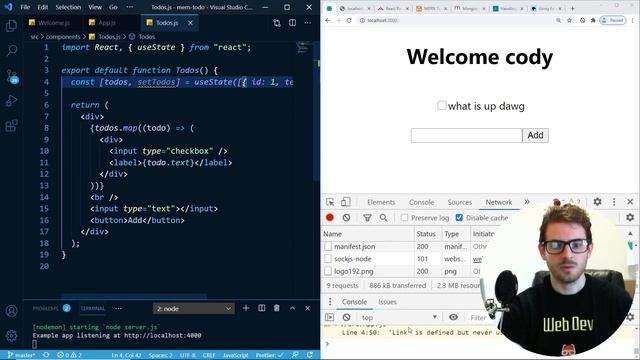The width and height of the screenshot is (640, 360).
Task: Open the Run and Debug view
Action: point(11,100)
